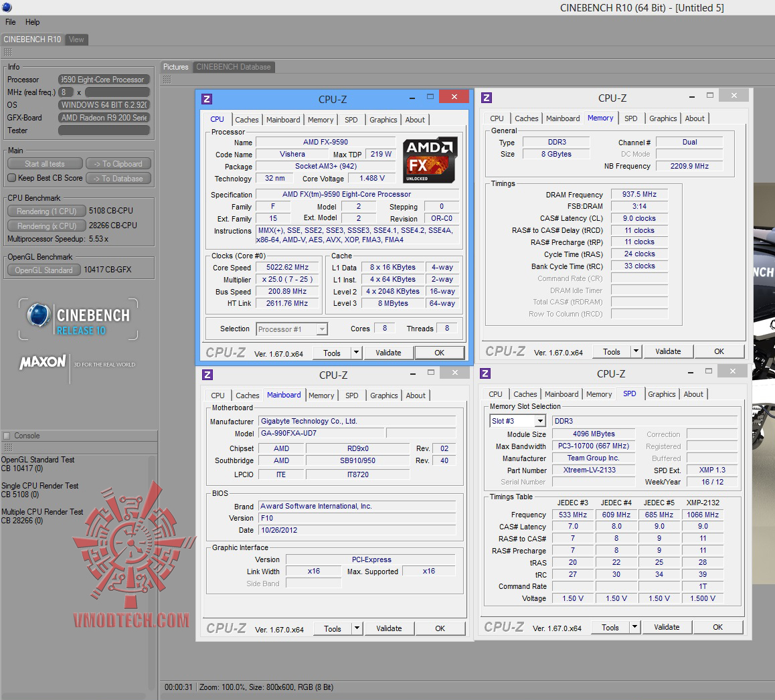
Task: Switch to CINEBENCH Database tab
Action: point(234,67)
